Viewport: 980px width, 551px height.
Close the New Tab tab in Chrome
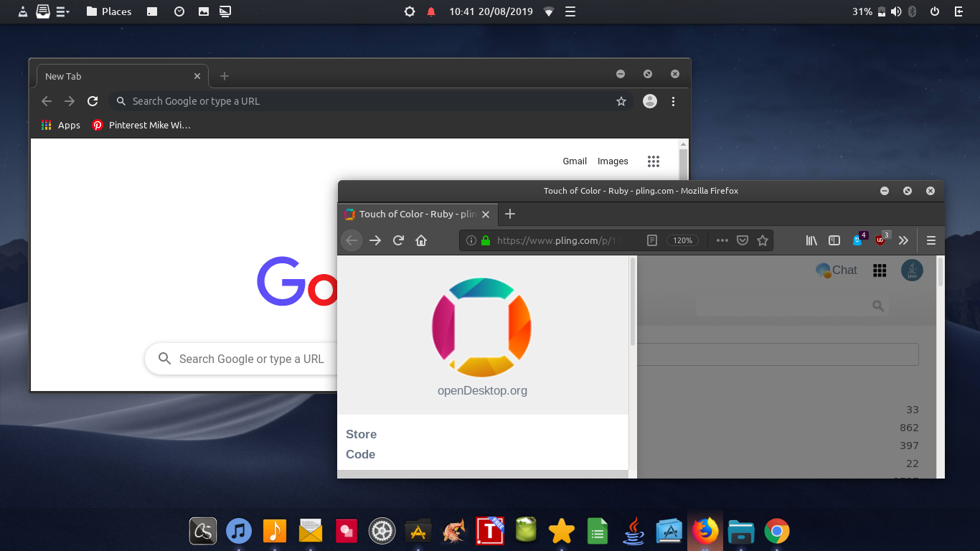tap(197, 76)
